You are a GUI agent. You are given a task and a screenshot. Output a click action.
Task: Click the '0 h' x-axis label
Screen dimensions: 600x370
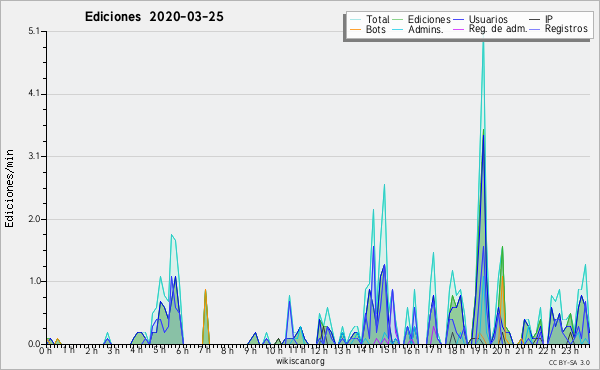click(x=46, y=351)
